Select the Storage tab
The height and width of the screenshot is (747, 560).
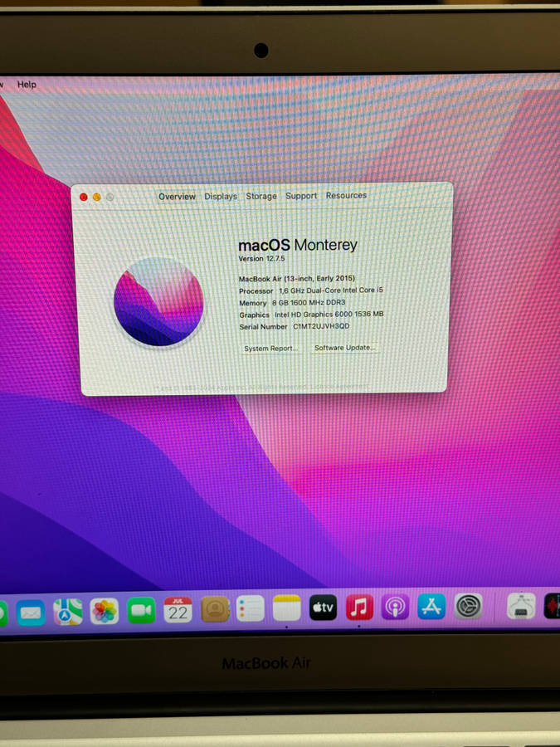click(261, 197)
